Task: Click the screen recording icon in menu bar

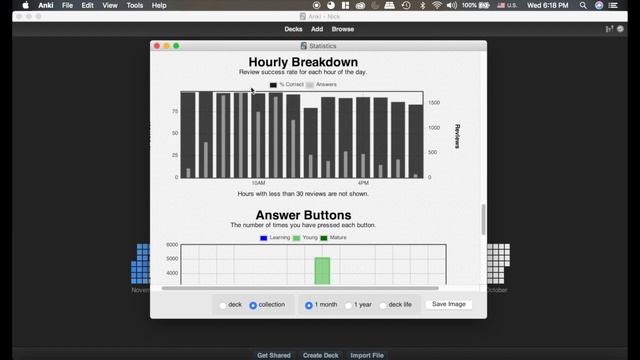Action: 316,5
